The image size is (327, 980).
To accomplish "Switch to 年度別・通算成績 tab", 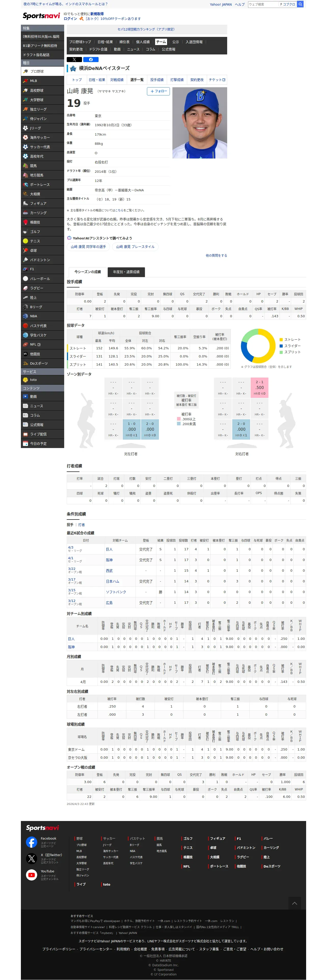I will (126, 272).
